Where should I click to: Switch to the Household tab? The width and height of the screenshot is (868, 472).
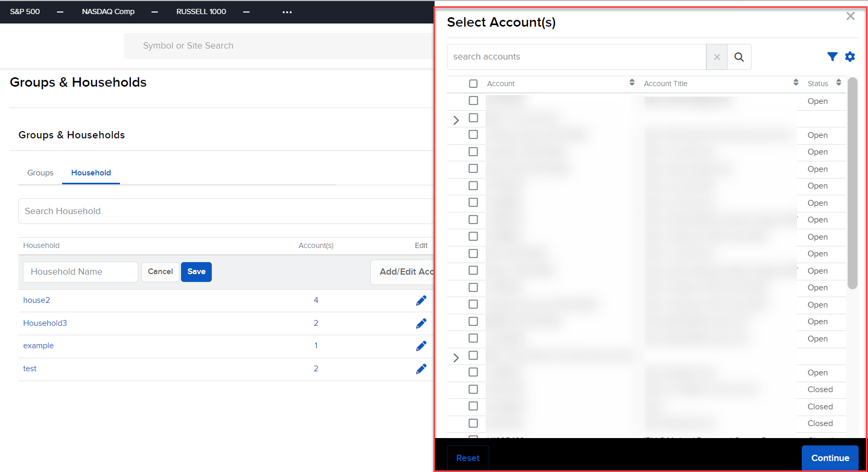click(x=91, y=173)
